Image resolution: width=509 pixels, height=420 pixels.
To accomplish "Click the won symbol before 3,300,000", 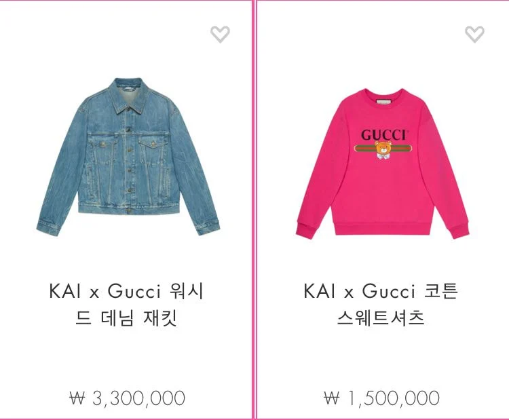I will point(77,398).
